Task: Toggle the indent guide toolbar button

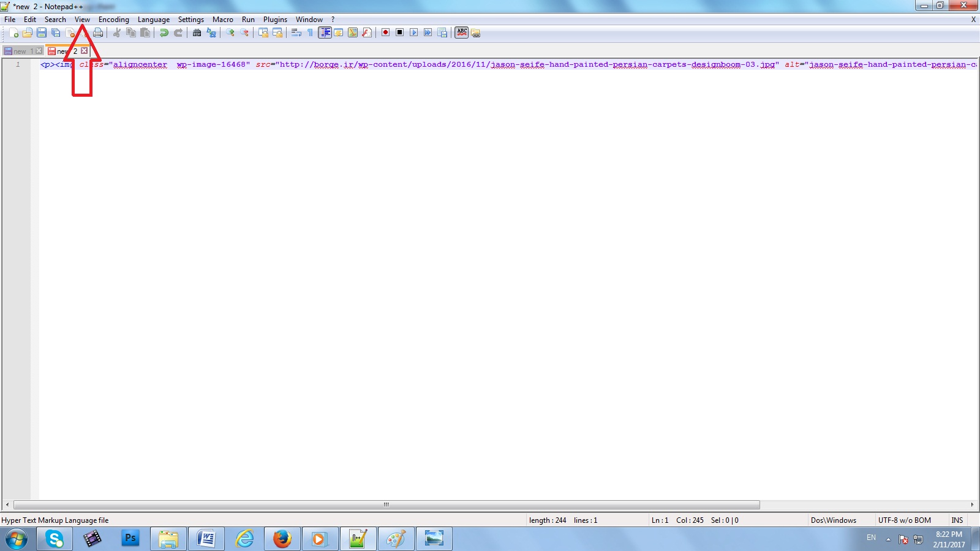Action: pyautogui.click(x=325, y=32)
